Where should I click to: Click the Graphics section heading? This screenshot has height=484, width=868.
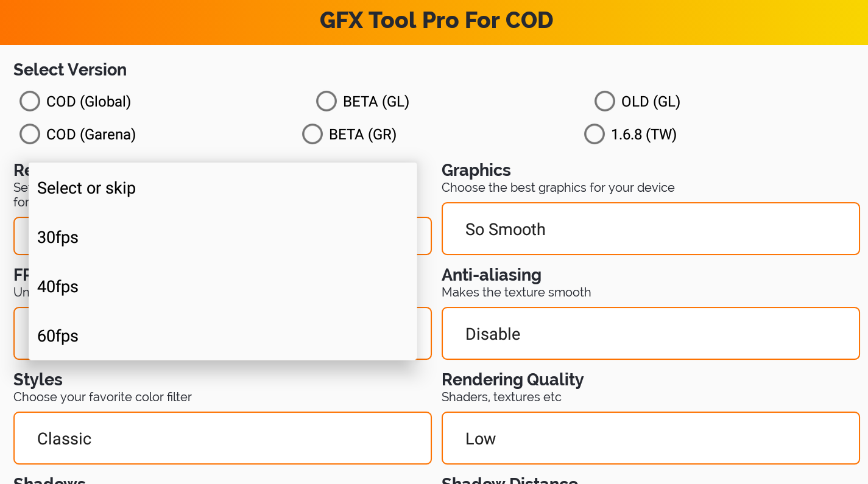476,170
